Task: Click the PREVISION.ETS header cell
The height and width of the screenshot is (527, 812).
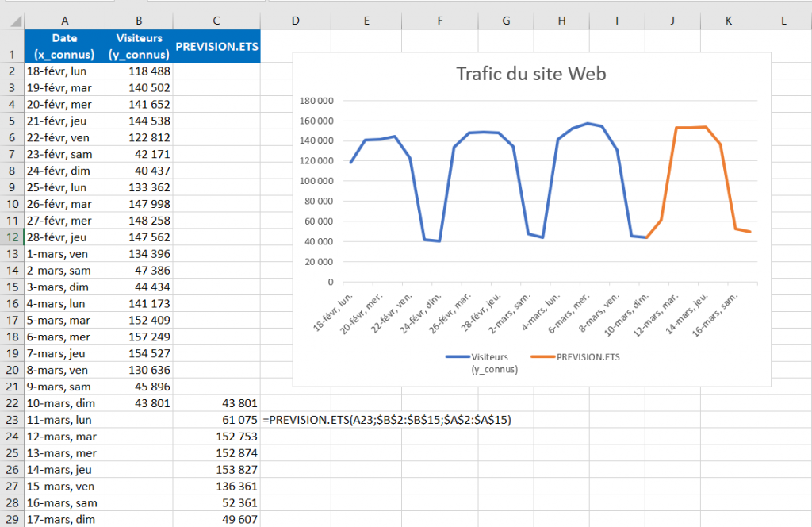Action: [x=216, y=47]
